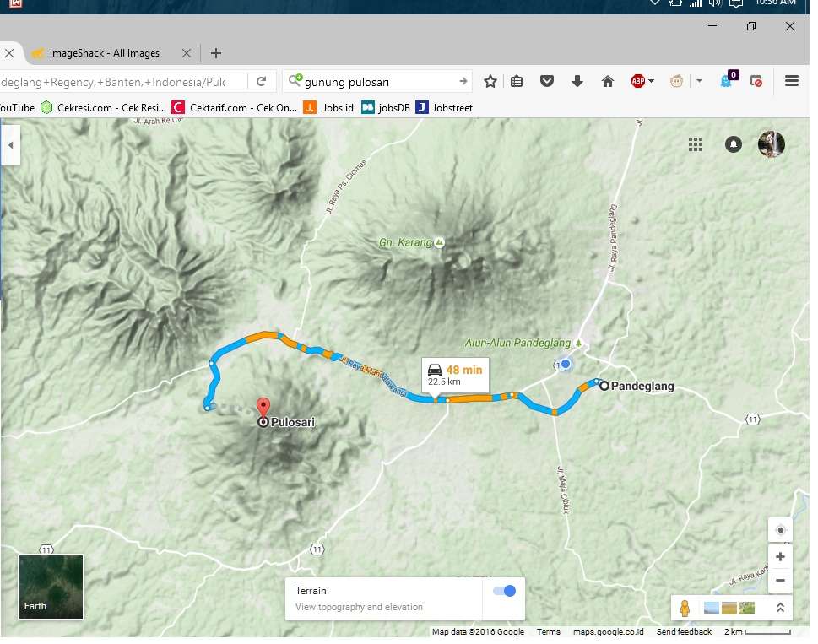Select the Street View pegman

point(685,608)
